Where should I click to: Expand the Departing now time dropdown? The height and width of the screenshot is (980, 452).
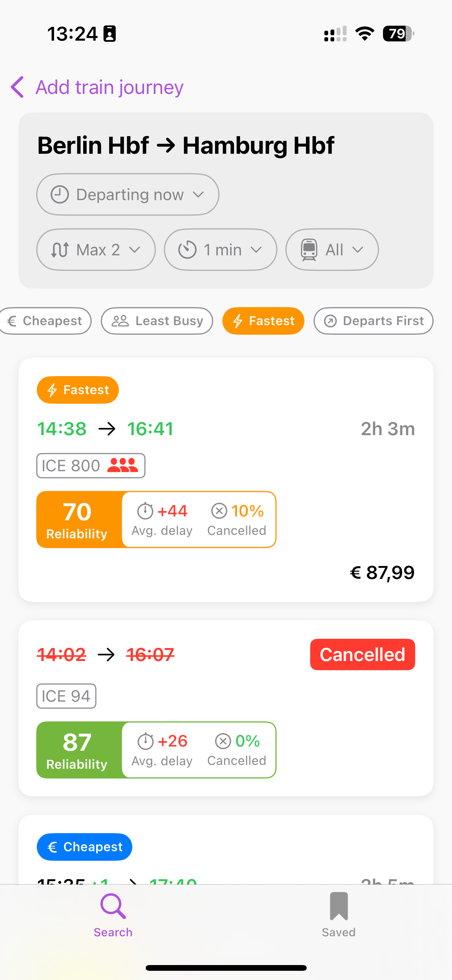[x=128, y=194]
